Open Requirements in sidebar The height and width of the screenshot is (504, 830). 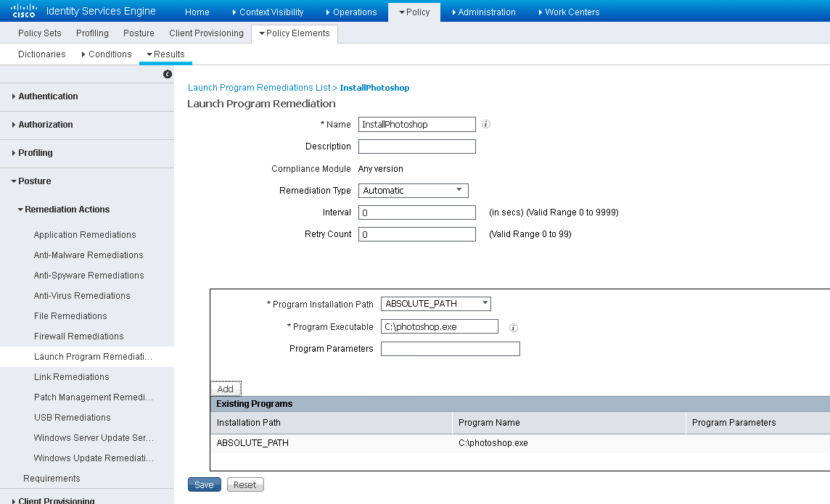(x=52, y=479)
